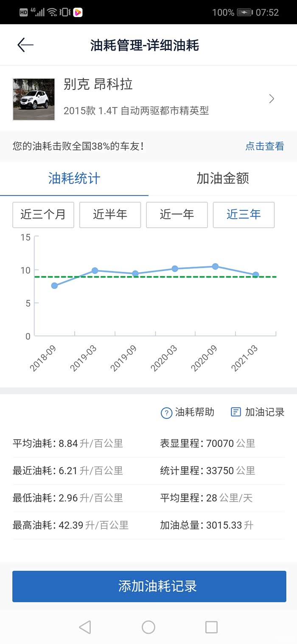The image size is (297, 644).
Task: Tap the back arrow icon
Action: coord(25,45)
